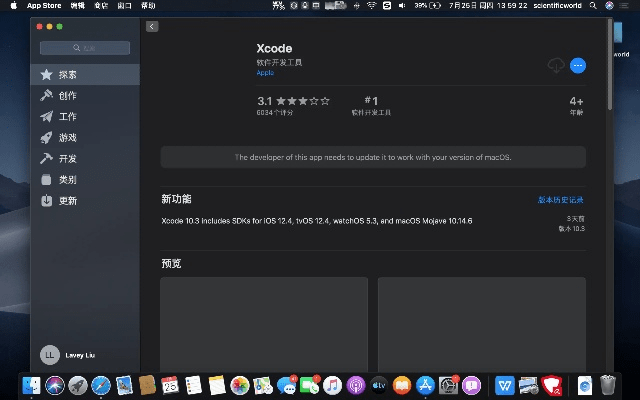Open the Trash in the Dock
The height and width of the screenshot is (400, 640).
(608, 385)
